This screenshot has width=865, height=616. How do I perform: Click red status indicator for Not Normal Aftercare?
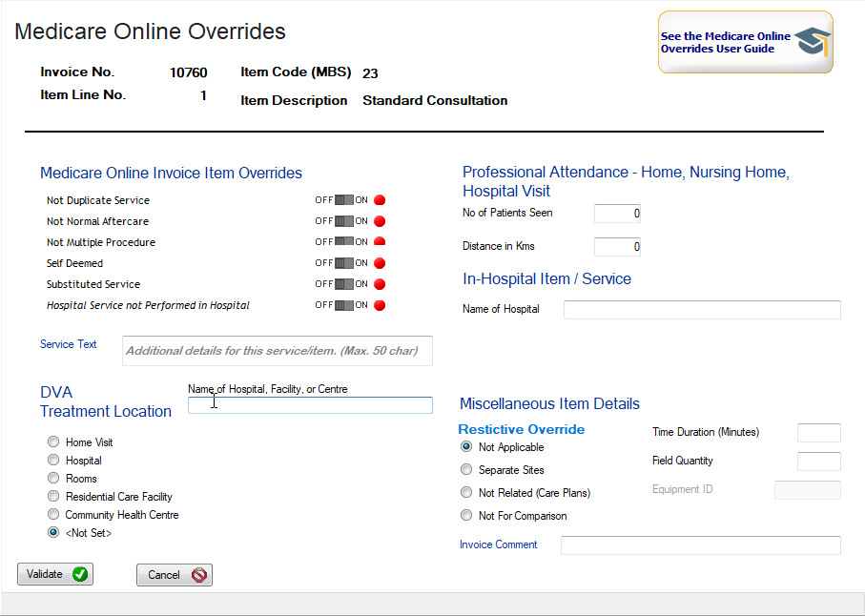pos(380,221)
